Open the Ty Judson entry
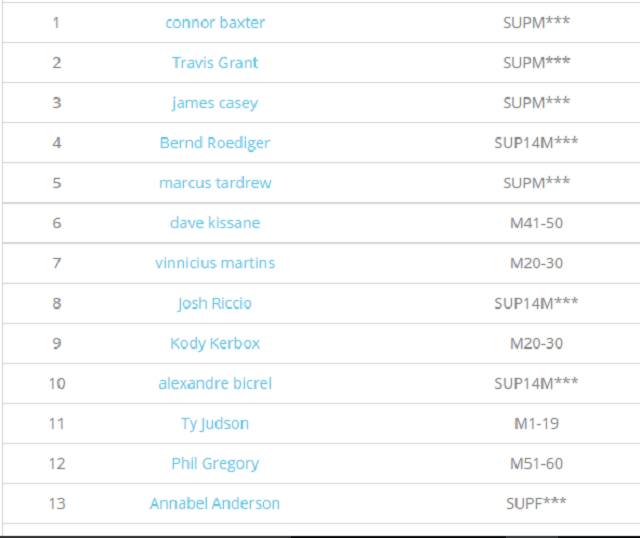Screen dimensions: 640x538 215,423
